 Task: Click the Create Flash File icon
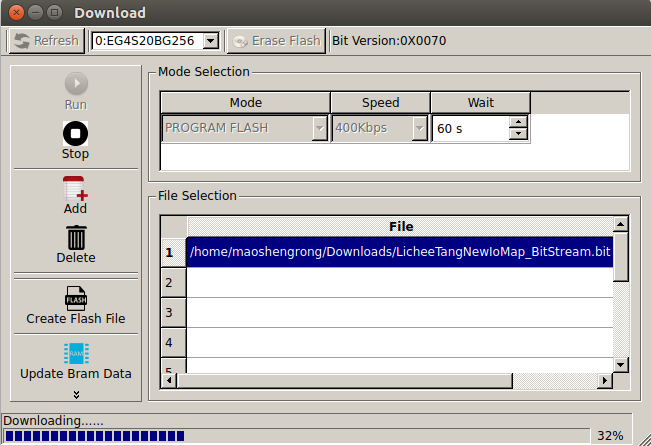tap(75, 298)
